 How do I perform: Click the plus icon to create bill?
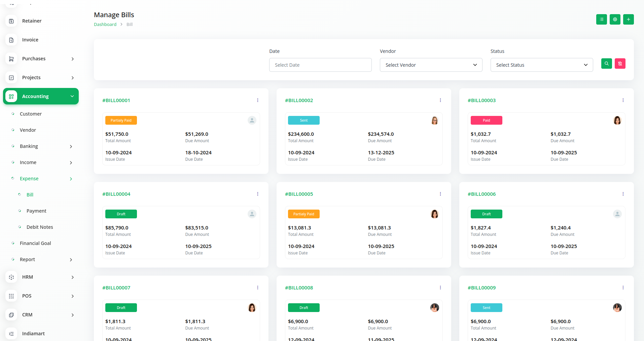point(628,20)
